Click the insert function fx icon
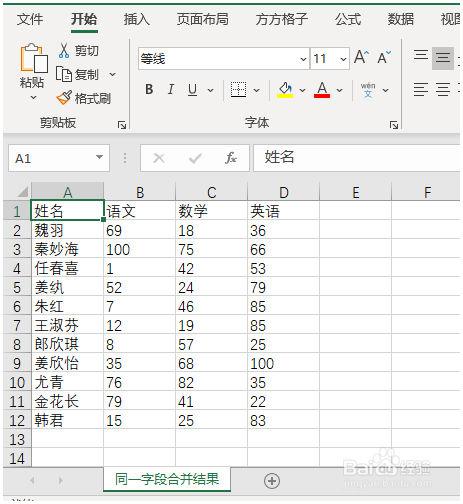Image resolution: width=463 pixels, height=504 pixels. pyautogui.click(x=230, y=158)
